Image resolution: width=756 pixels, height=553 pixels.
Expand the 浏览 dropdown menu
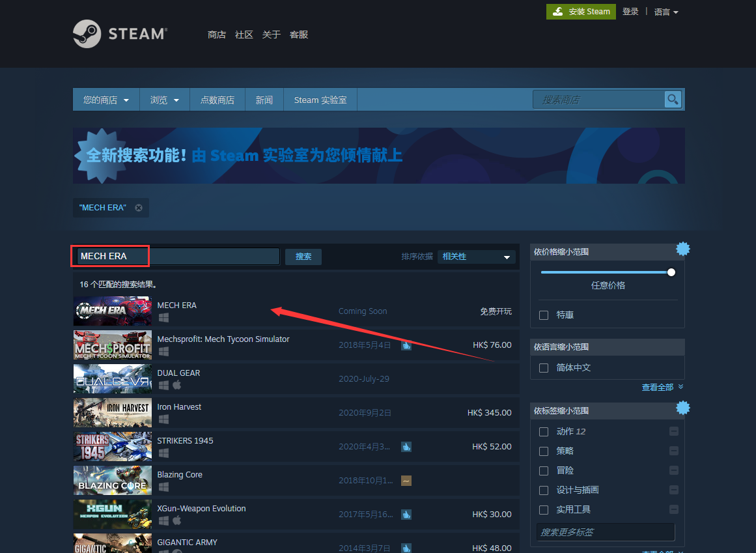pos(164,100)
